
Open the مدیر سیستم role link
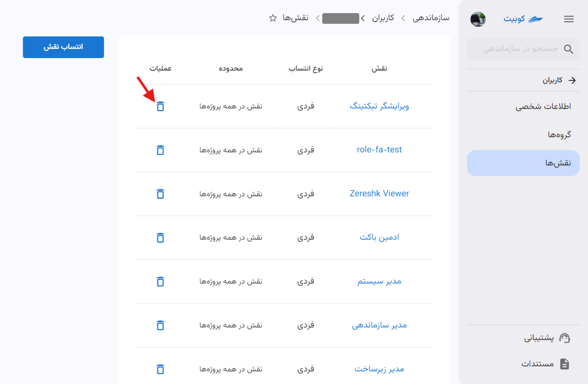[379, 282]
